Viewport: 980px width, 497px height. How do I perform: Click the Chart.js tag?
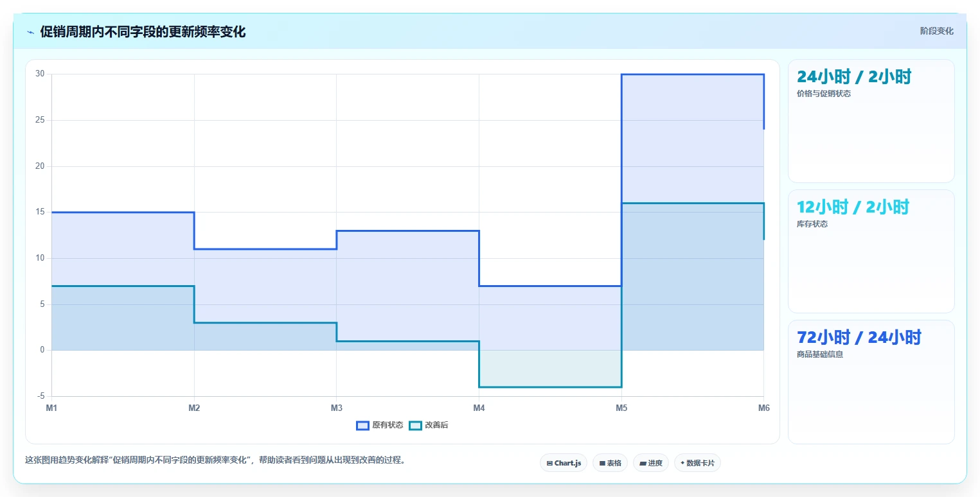click(564, 463)
